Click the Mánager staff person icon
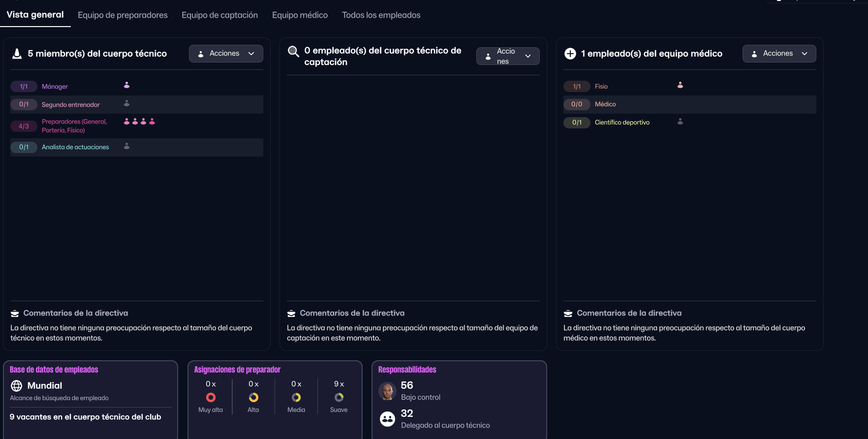Screen dimensions: 868x439 tap(126, 85)
